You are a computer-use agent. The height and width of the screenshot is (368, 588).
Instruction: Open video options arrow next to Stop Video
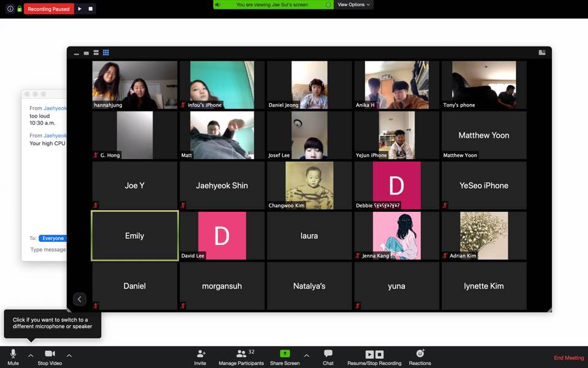tap(69, 355)
